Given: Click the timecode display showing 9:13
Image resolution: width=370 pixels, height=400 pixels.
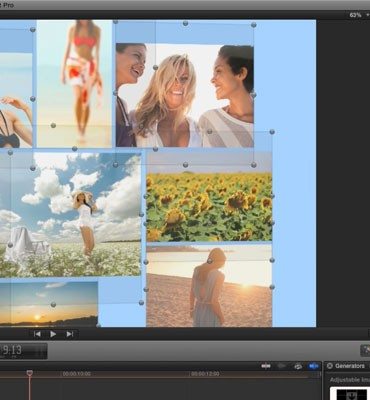Looking at the screenshot, I should [x=23, y=351].
